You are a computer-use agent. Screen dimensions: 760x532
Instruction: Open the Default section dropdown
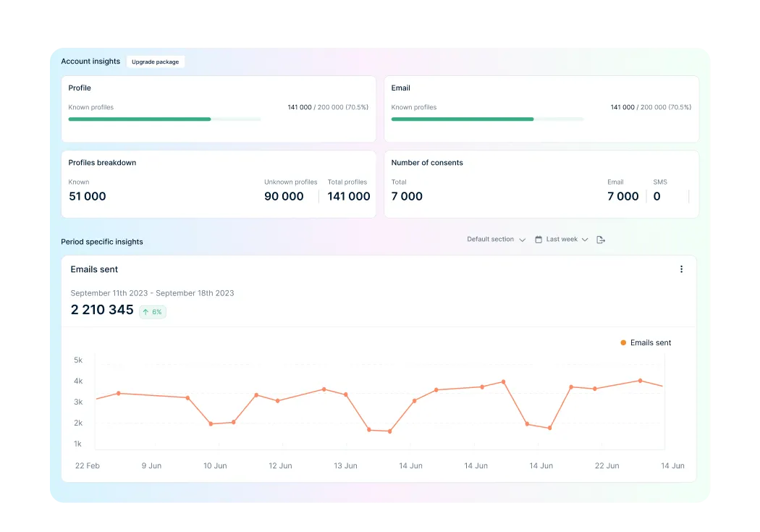point(496,240)
